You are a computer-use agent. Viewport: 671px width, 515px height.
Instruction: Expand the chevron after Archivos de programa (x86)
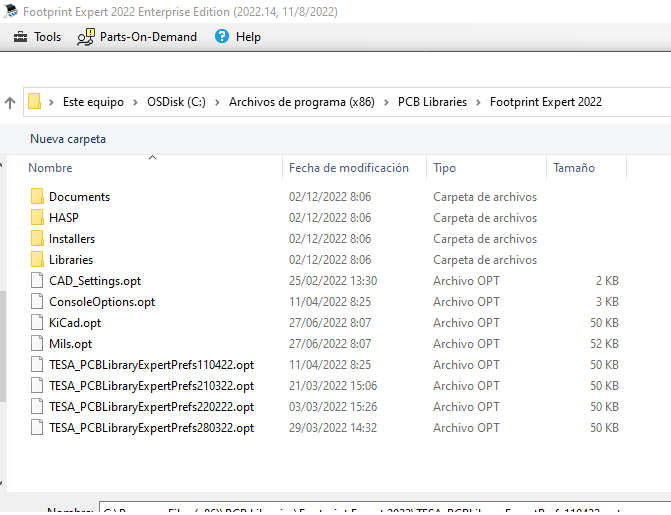click(386, 102)
